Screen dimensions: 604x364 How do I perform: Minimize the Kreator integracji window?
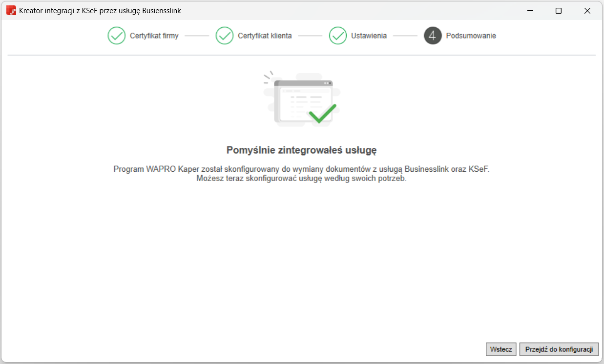pyautogui.click(x=530, y=10)
